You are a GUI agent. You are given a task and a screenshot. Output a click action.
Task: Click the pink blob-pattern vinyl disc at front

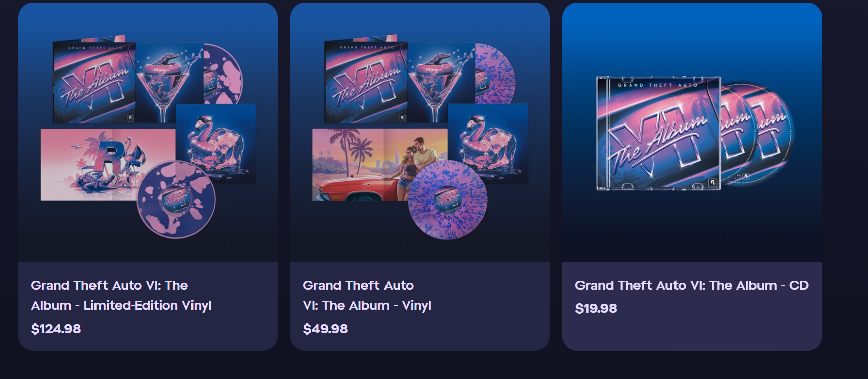pos(176,200)
